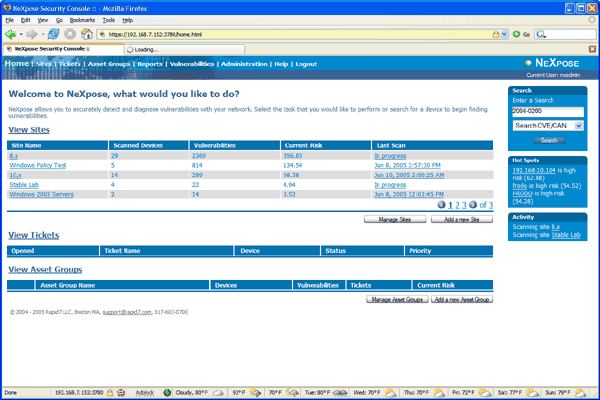
Task: Open the Bookmarks menu
Action: point(84,19)
